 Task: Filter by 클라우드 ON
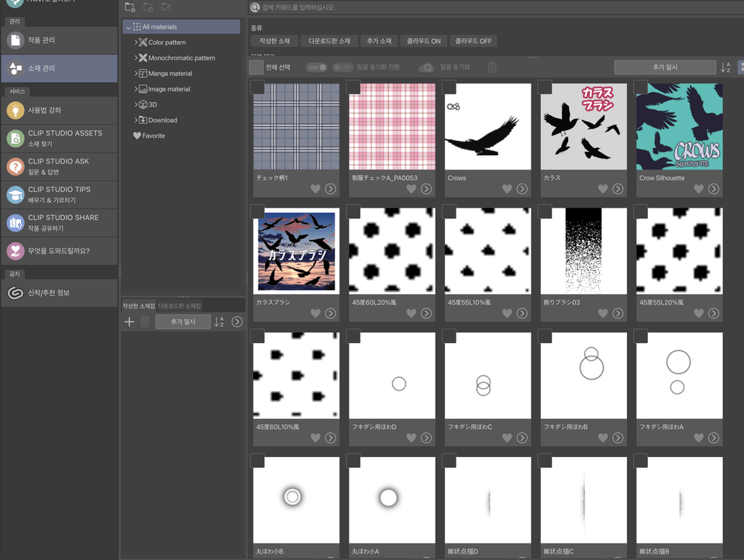click(x=424, y=41)
